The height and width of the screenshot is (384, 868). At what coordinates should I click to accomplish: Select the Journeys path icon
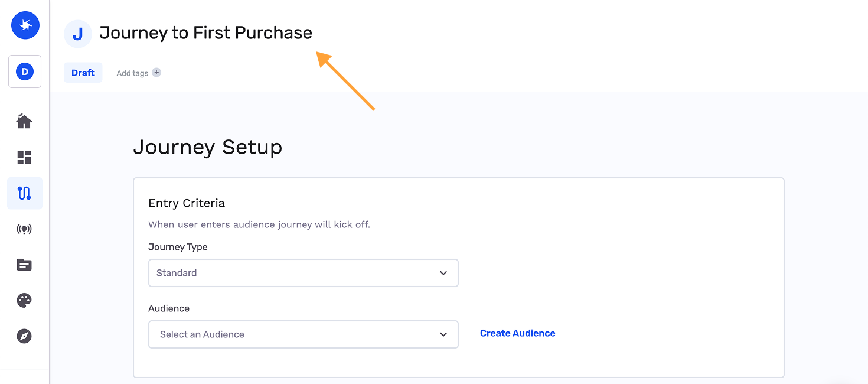coord(24,193)
